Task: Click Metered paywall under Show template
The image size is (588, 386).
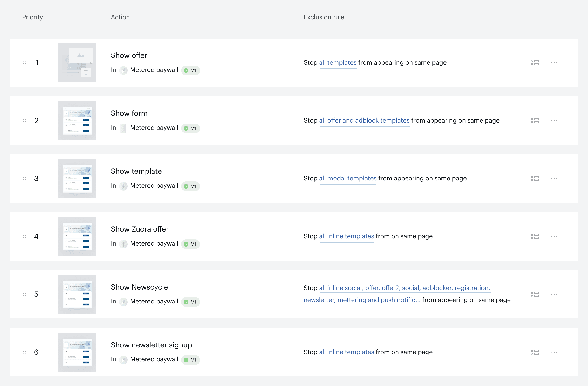Action: 154,186
